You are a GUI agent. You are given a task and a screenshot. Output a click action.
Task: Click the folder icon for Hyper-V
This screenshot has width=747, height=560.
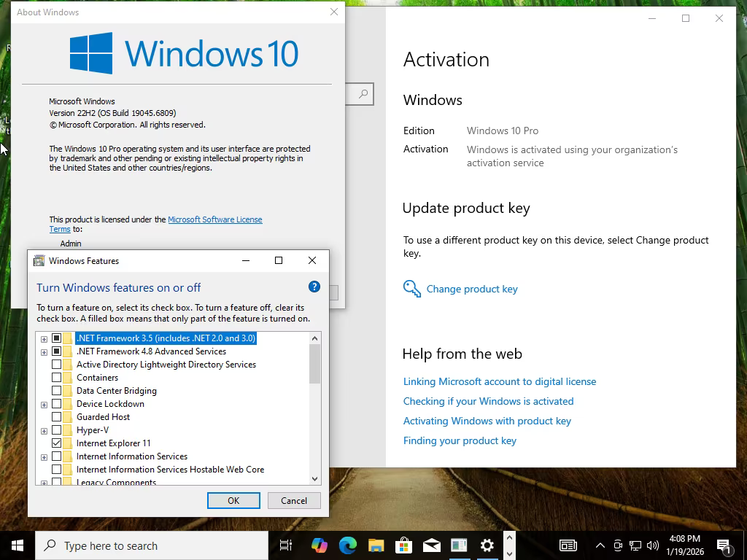[x=68, y=430]
